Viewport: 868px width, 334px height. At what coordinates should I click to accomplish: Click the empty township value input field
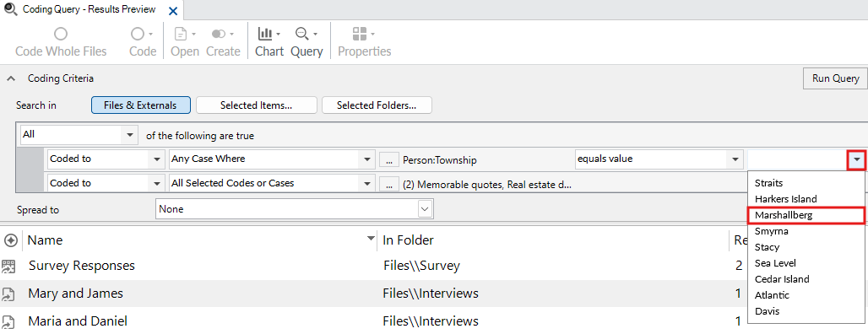pyautogui.click(x=797, y=159)
